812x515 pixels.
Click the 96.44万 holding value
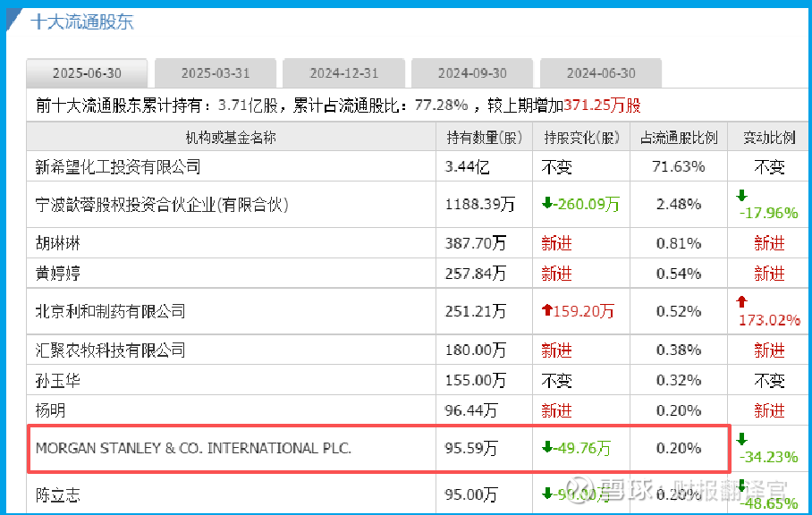click(470, 410)
